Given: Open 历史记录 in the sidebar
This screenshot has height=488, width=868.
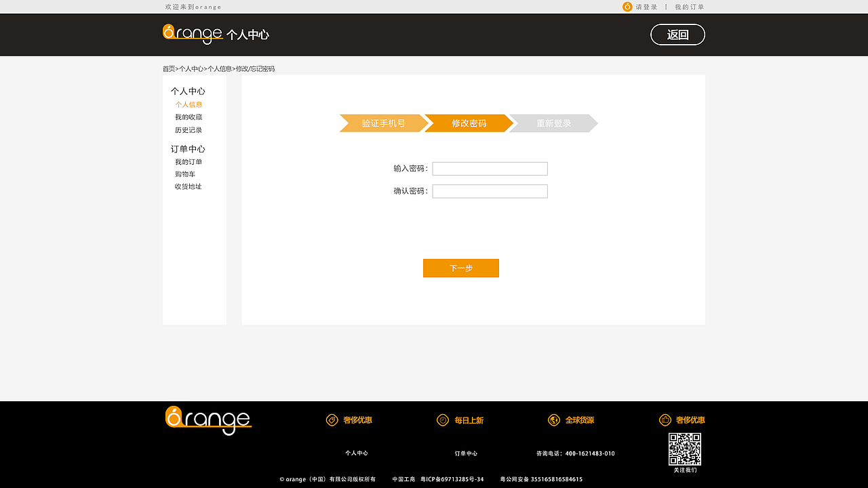Looking at the screenshot, I should [x=189, y=130].
